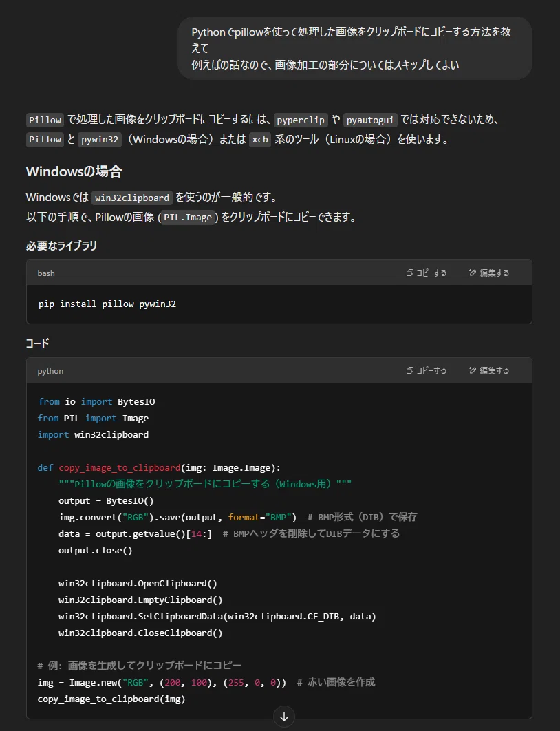Click the user message bubble about Pillow clipboard

tap(354, 48)
